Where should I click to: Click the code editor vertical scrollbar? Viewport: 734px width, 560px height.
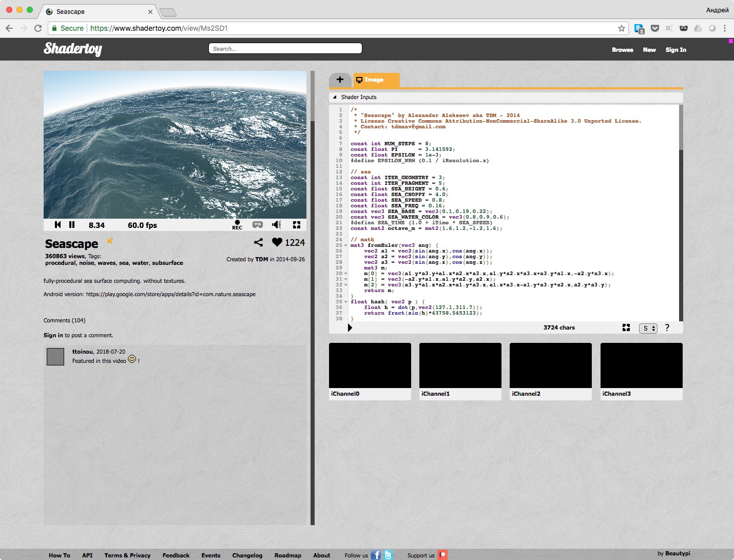[681, 213]
